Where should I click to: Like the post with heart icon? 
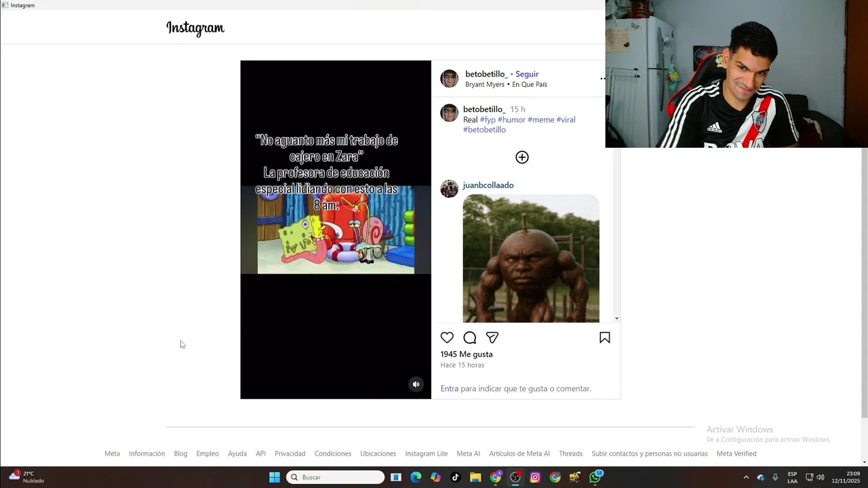coord(447,338)
